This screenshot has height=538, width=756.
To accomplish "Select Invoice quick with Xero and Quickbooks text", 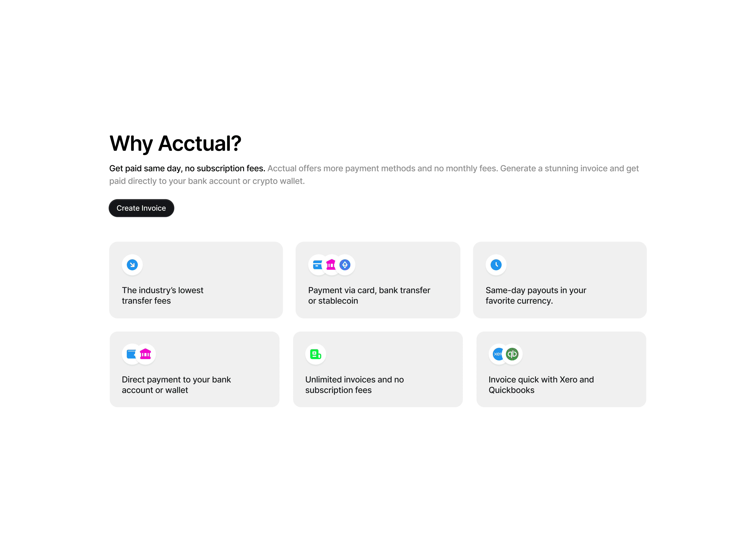I will 541,385.
